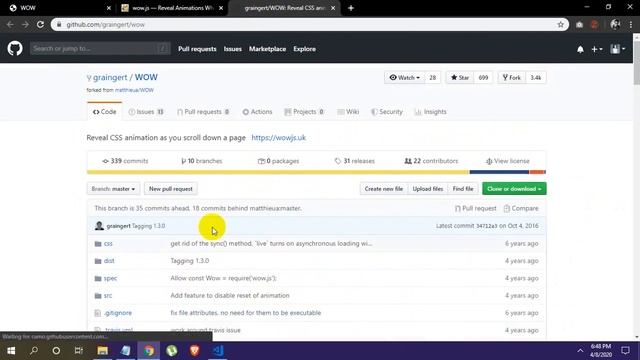Open the dist folder
This screenshot has height=360, width=640.
(109, 260)
